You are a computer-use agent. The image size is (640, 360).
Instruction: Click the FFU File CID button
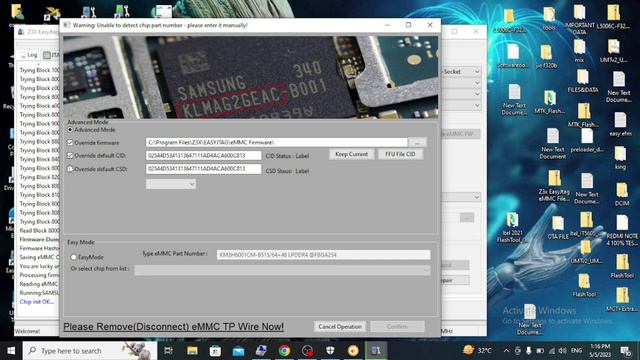[x=400, y=154]
